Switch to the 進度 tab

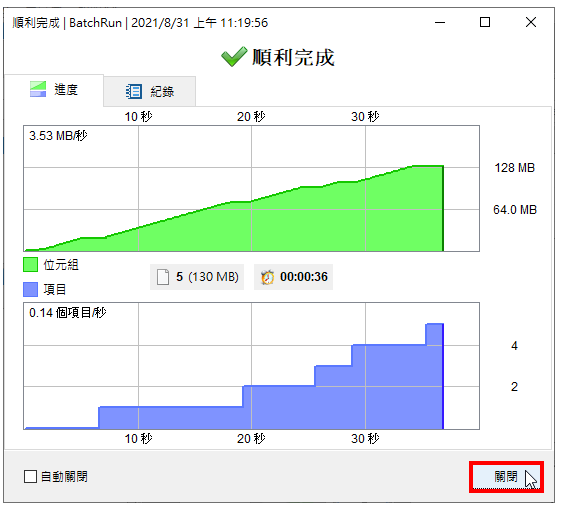coord(54,89)
